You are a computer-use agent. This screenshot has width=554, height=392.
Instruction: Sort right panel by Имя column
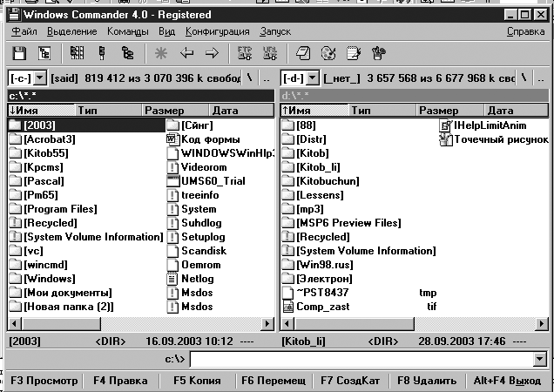[314, 111]
